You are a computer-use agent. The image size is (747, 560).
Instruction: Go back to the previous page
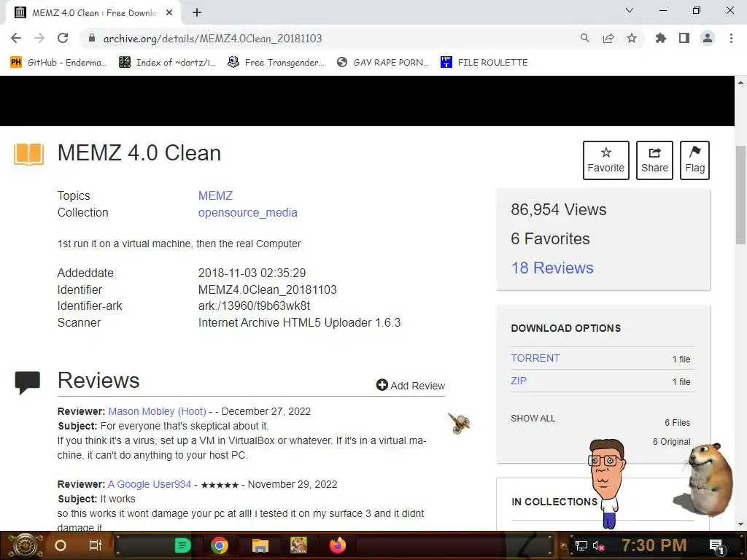click(x=16, y=38)
